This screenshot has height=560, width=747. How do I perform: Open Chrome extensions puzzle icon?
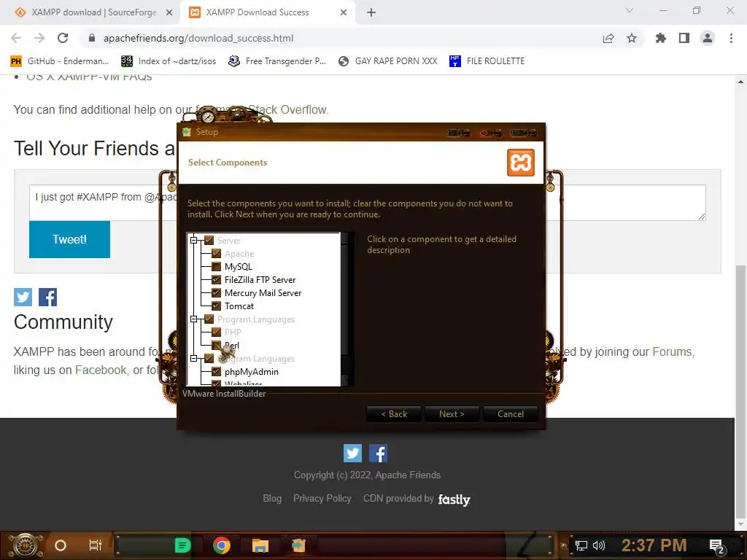[661, 38]
